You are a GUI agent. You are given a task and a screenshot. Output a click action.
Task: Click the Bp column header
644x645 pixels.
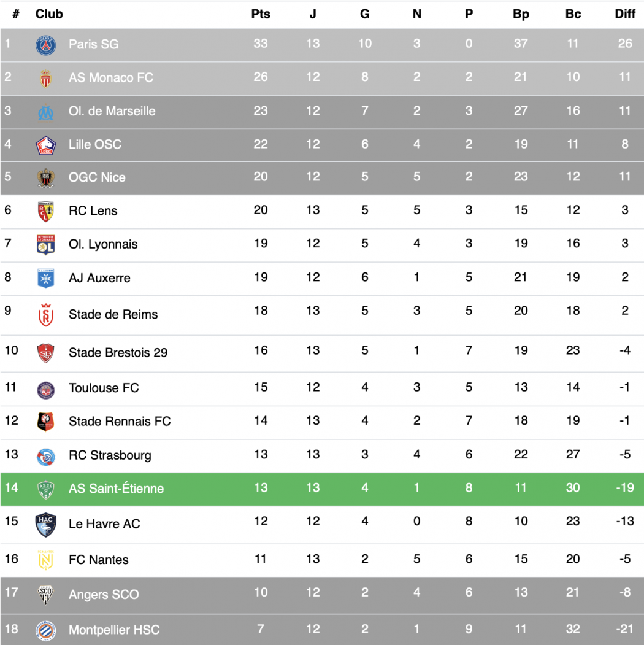[521, 14]
